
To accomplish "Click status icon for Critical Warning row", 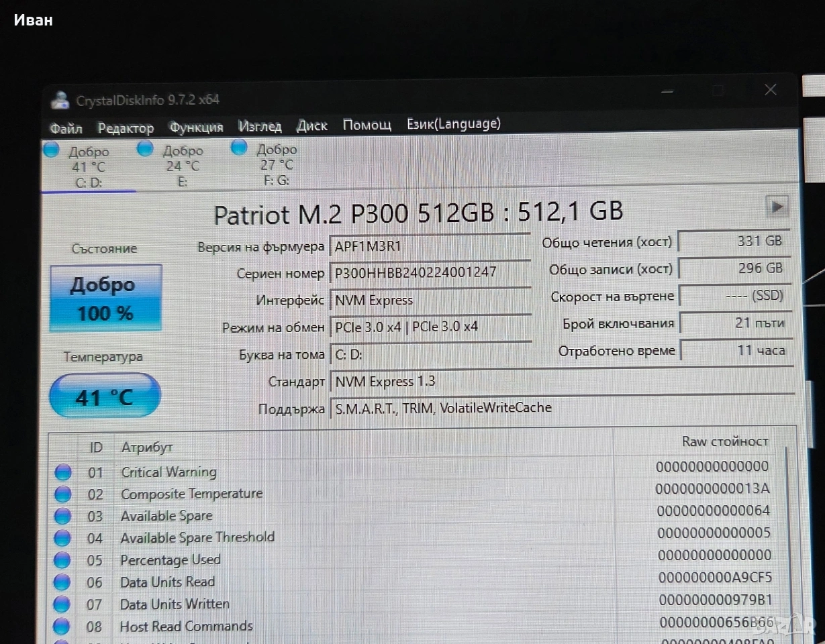I will tap(62, 472).
